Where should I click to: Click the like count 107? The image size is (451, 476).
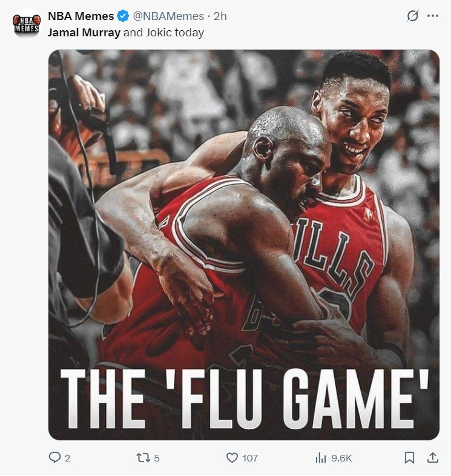pos(250,458)
